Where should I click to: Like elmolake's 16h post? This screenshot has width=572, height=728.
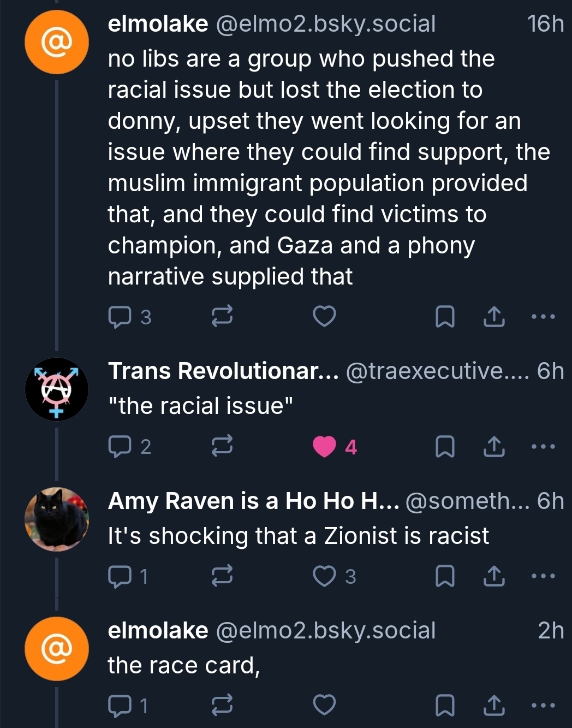click(324, 317)
